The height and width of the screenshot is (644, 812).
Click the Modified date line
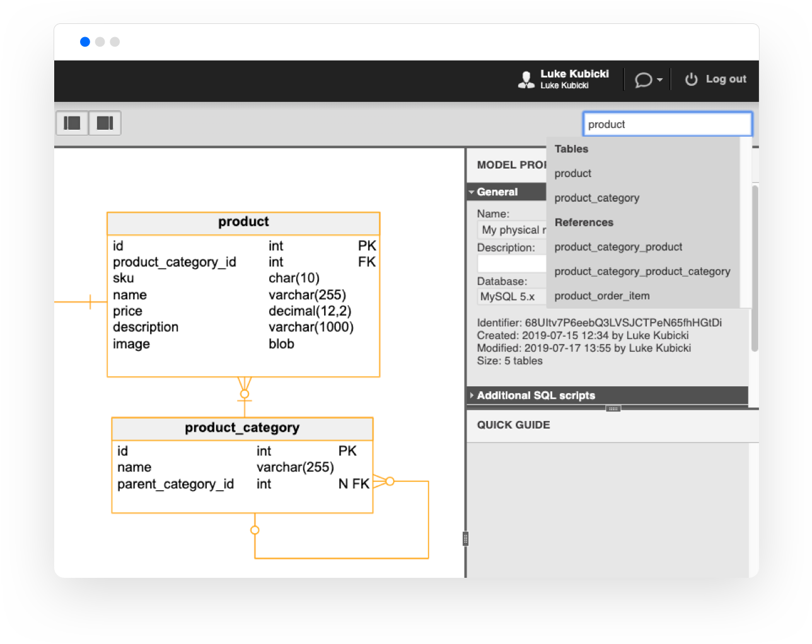584,348
